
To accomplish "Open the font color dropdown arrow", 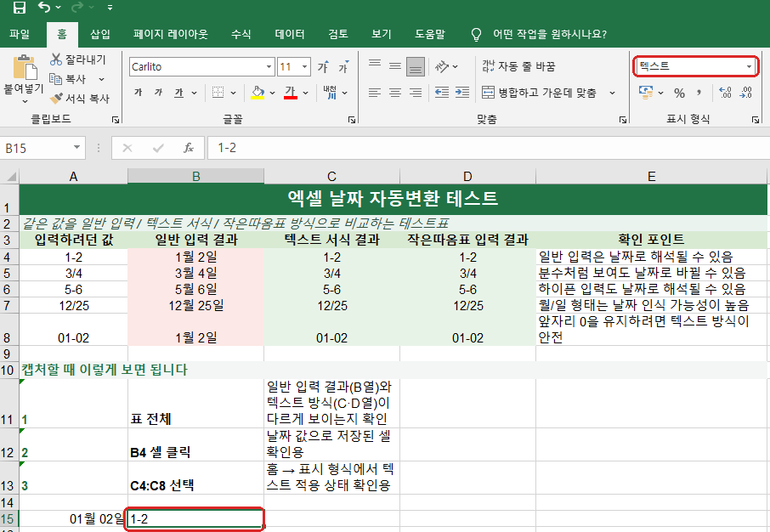I will (x=305, y=93).
